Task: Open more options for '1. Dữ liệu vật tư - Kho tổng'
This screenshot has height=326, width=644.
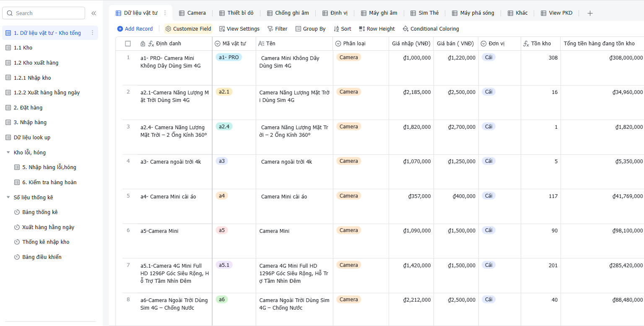Action: pos(93,33)
